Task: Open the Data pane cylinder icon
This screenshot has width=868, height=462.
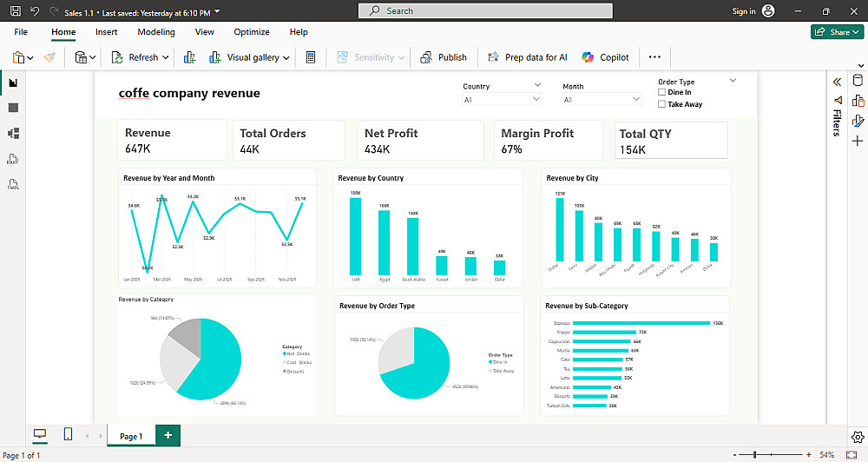Action: [x=858, y=80]
